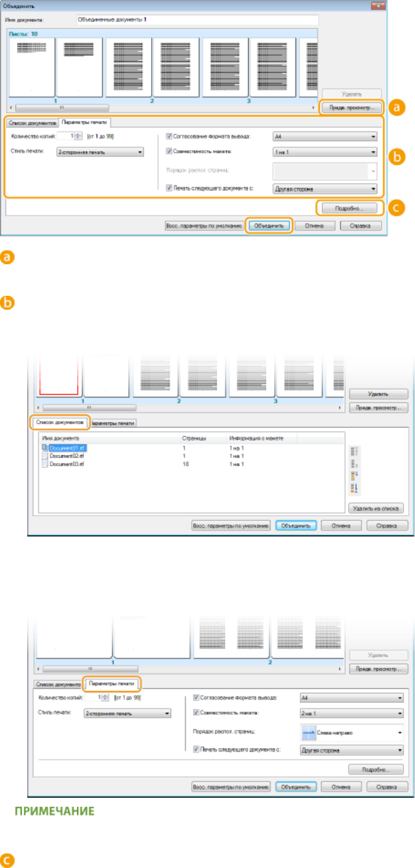Screen dimensions: 415x868
Task: Open the 1 на 1 layout dropdown
Action: [325, 153]
